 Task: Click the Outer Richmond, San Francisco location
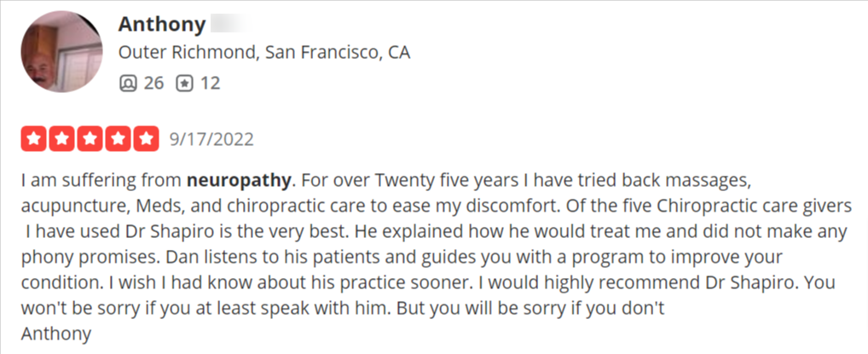tap(264, 53)
